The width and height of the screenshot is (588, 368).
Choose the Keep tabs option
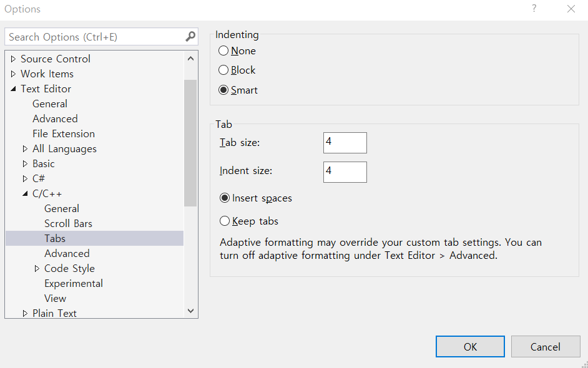[x=248, y=221]
